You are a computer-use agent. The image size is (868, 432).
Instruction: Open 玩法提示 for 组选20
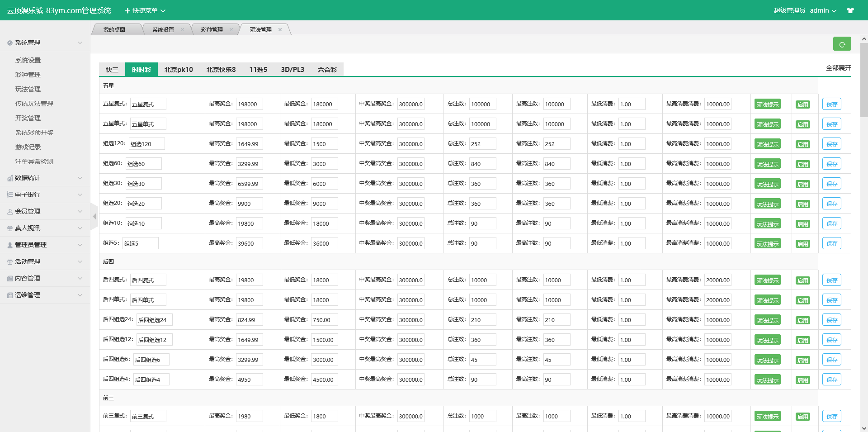tap(768, 204)
